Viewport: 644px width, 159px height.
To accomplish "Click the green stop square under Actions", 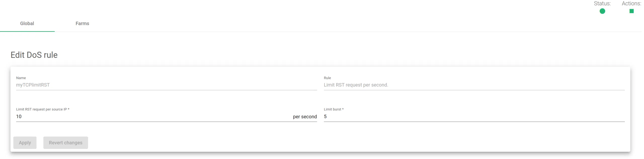I will 631,11.
